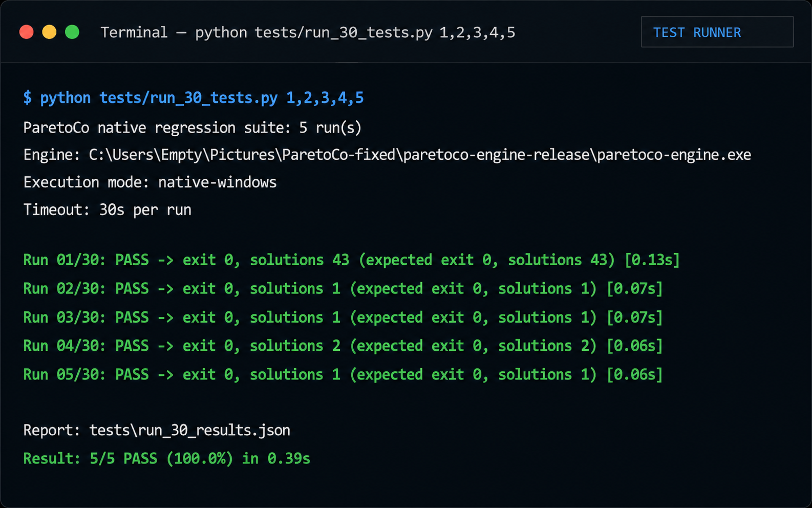Viewport: 812px width, 508px height.
Task: Click the red close window dot
Action: tap(27, 32)
